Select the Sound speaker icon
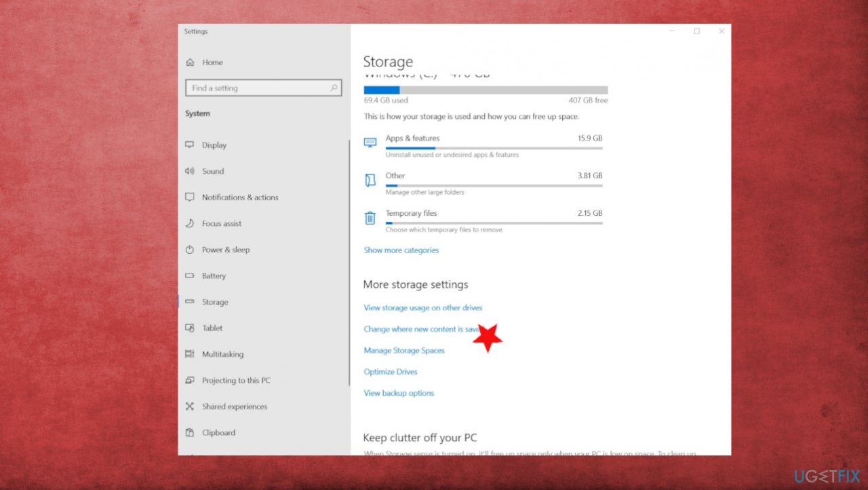Viewport: 868px width, 490px height. pos(190,172)
